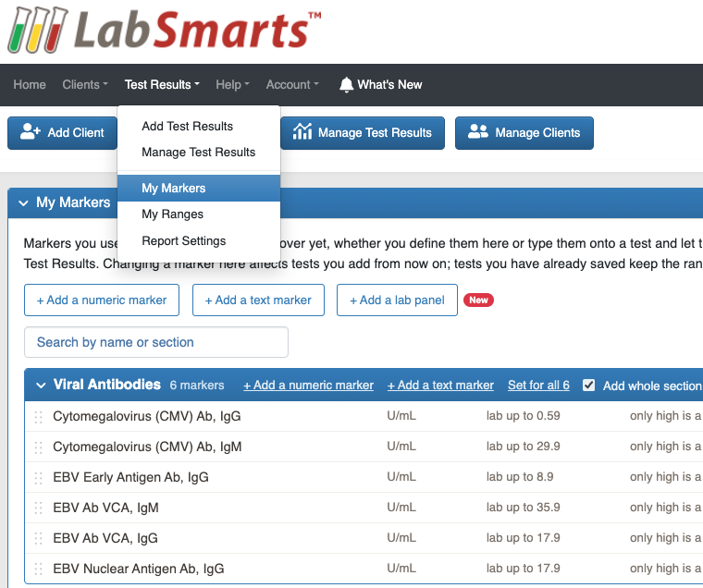Click the Add Client button

pos(62,132)
